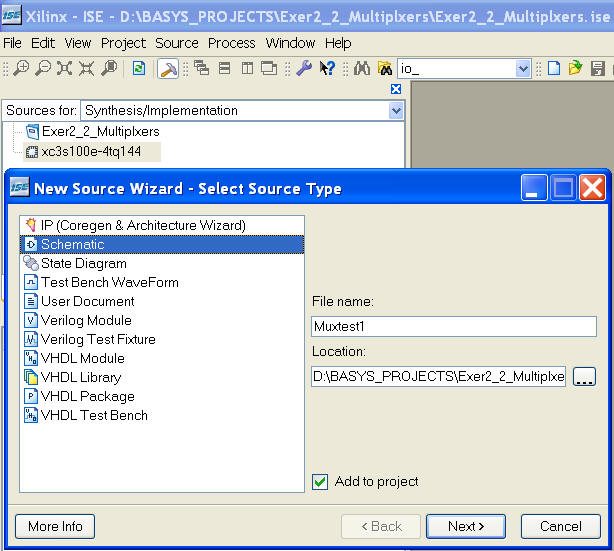Viewport: 614px width, 551px height.
Task: Click the tile vertically icon
Action: tap(247, 68)
